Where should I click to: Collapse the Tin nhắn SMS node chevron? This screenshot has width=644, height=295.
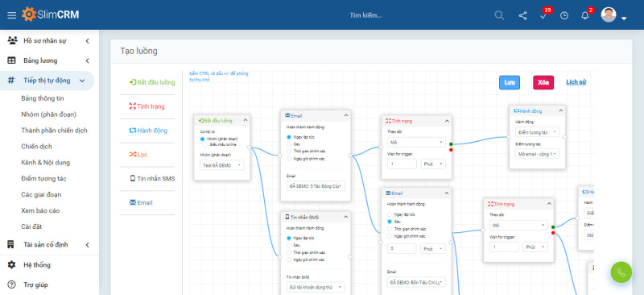pyautogui.click(x=345, y=217)
